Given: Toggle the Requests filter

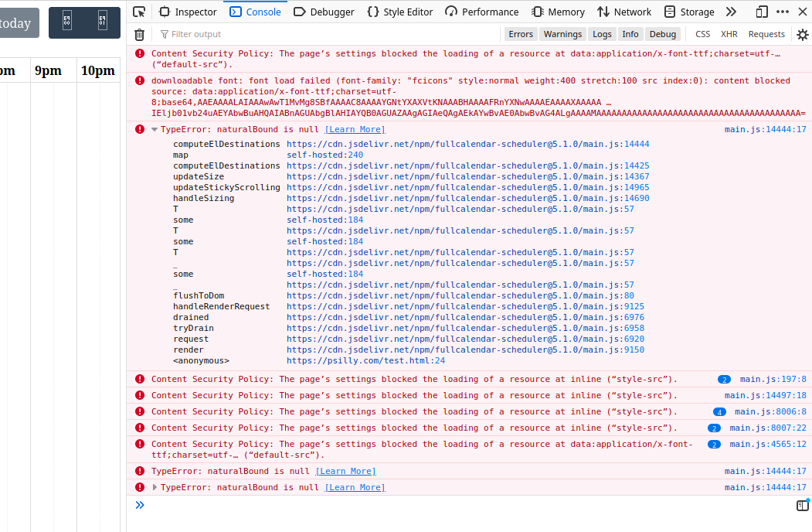Looking at the screenshot, I should tap(766, 34).
